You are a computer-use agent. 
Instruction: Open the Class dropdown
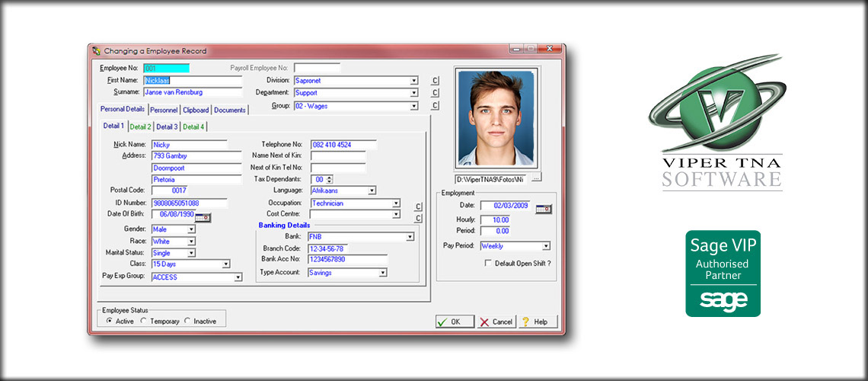tap(226, 264)
